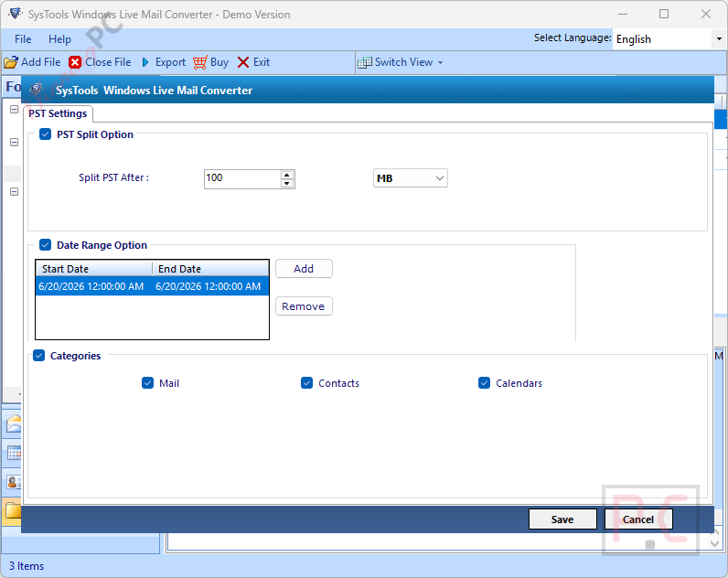Click the red Exit X icon
728x578 pixels.
tap(243, 62)
